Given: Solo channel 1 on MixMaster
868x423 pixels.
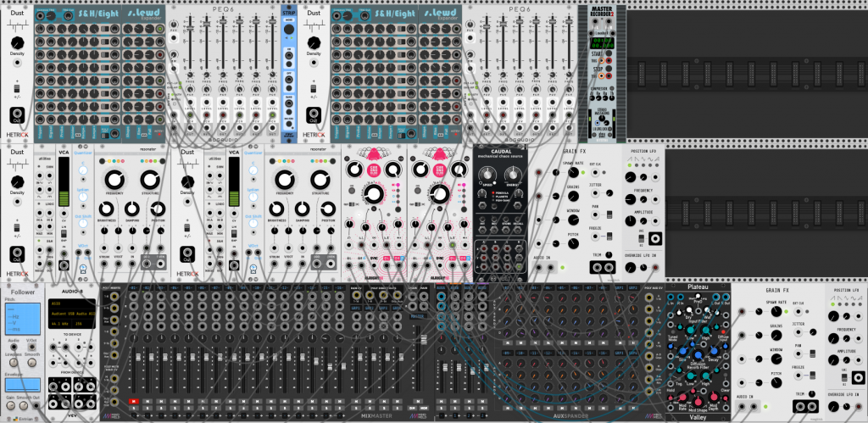Looking at the screenshot, I should pos(133,408).
